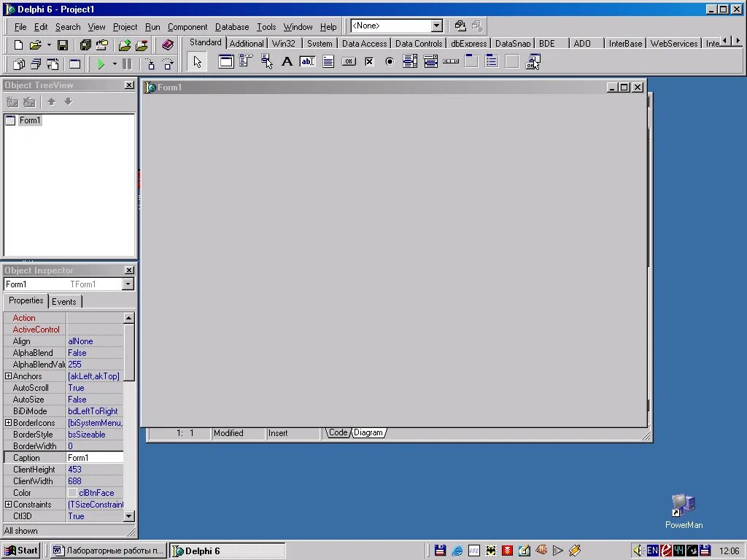Expand the BorderIcons property
Screen dimensions: 747x560
coord(8,423)
